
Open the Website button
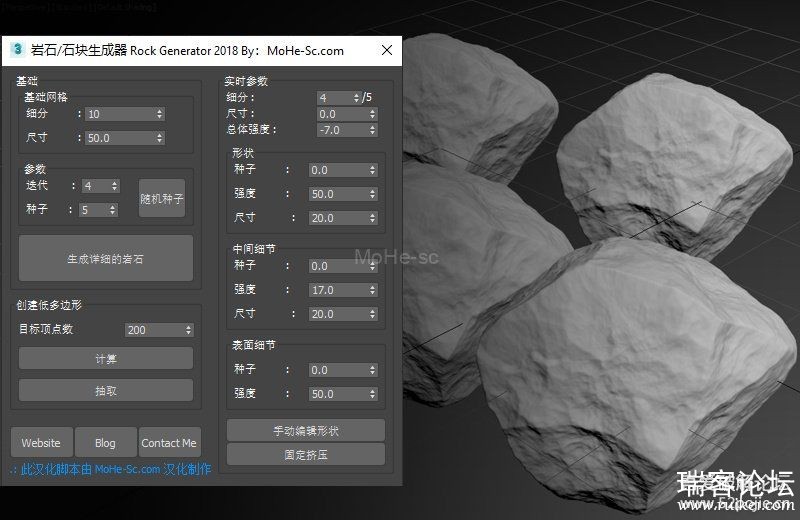41,442
